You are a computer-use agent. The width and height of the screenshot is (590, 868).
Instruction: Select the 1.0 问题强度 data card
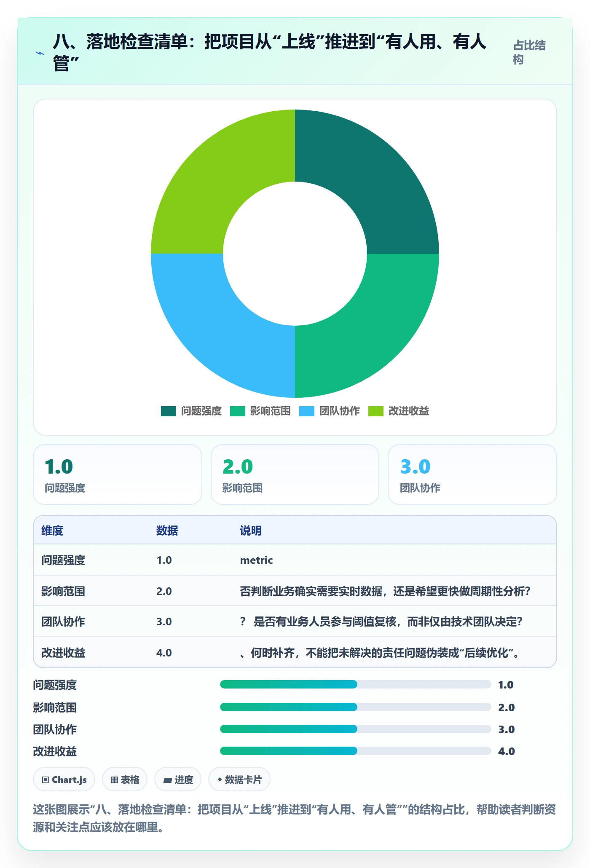tap(118, 474)
